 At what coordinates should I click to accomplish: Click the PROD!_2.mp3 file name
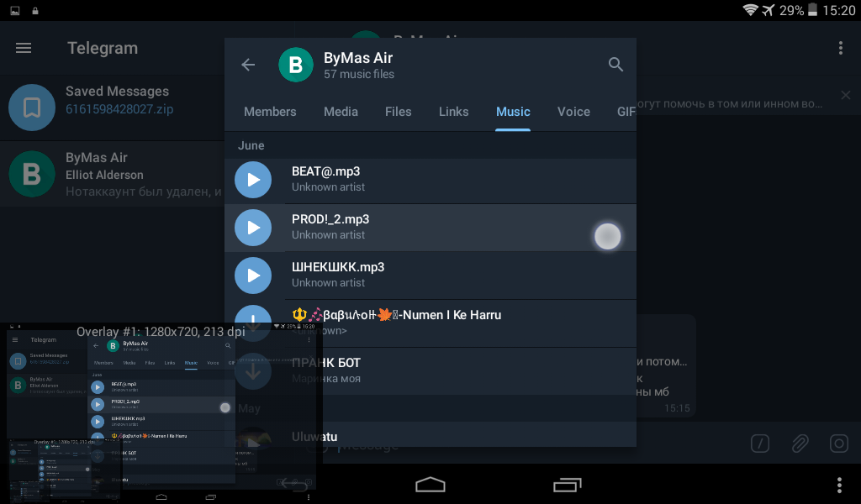330,219
